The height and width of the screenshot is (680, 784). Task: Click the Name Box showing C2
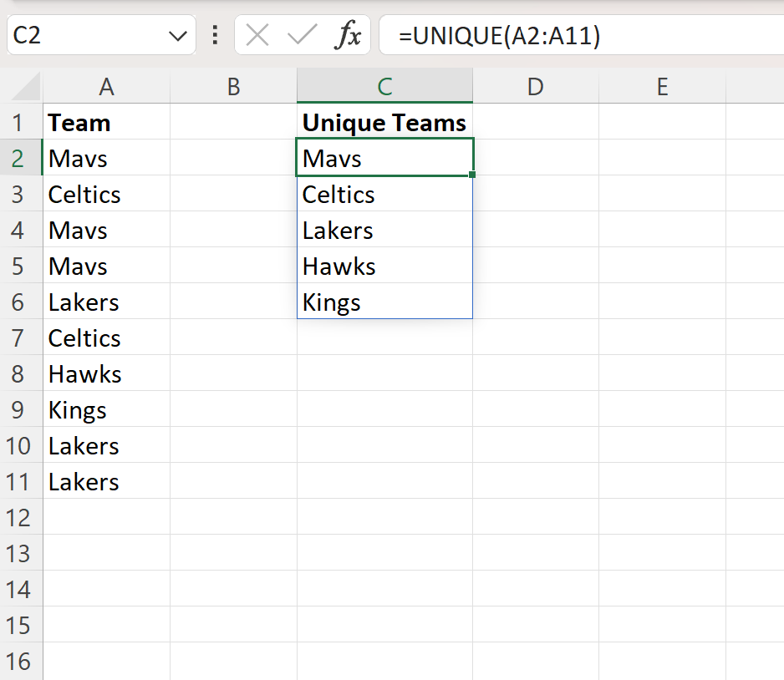coord(84,36)
